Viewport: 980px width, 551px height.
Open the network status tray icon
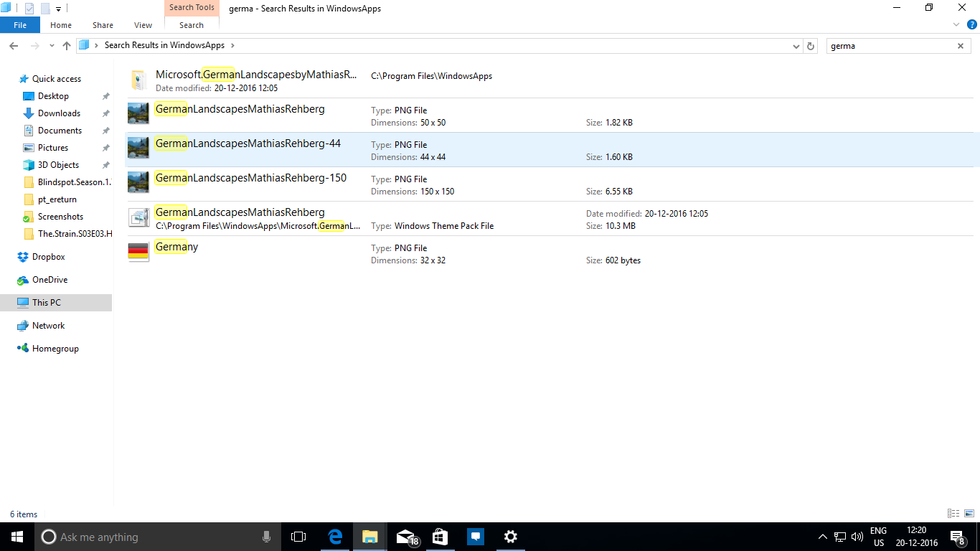point(840,537)
